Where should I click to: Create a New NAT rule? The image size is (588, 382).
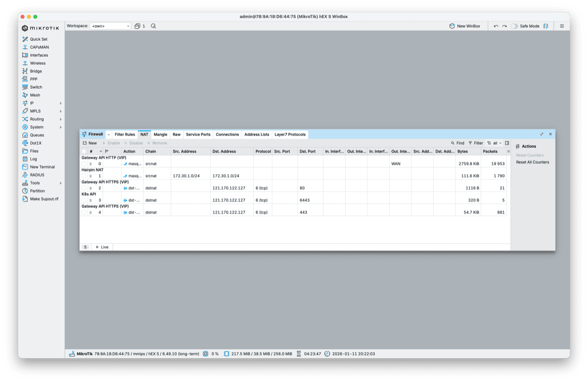point(90,143)
